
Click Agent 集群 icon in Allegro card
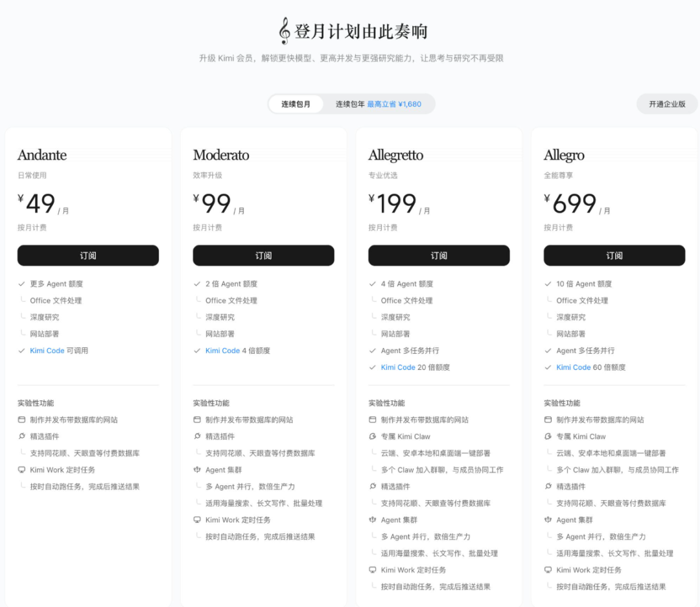tap(548, 520)
